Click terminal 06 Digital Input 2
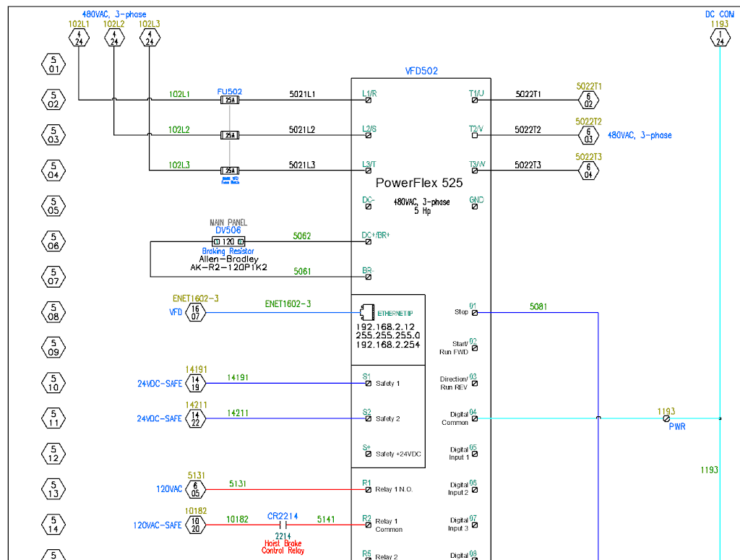 (x=475, y=489)
